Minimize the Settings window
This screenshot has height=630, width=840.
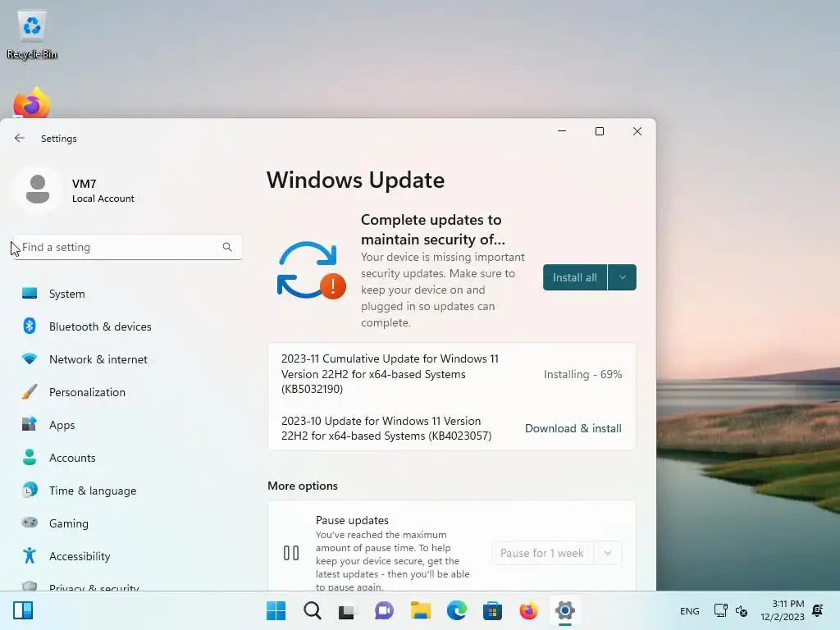click(562, 131)
